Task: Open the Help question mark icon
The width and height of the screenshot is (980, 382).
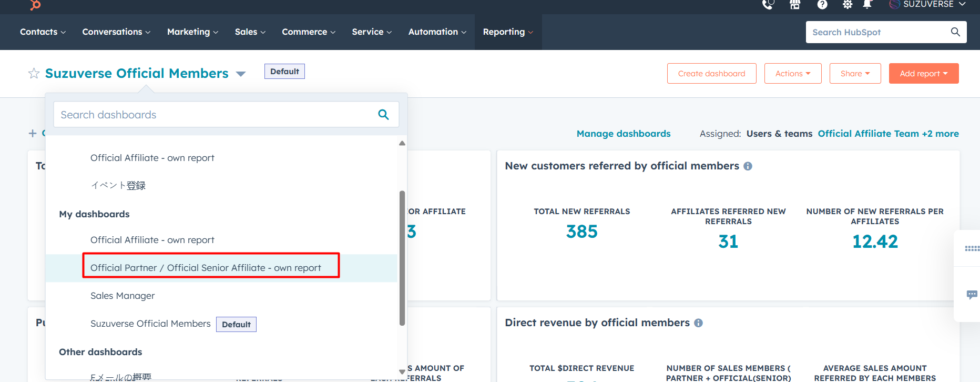Action: point(822,5)
